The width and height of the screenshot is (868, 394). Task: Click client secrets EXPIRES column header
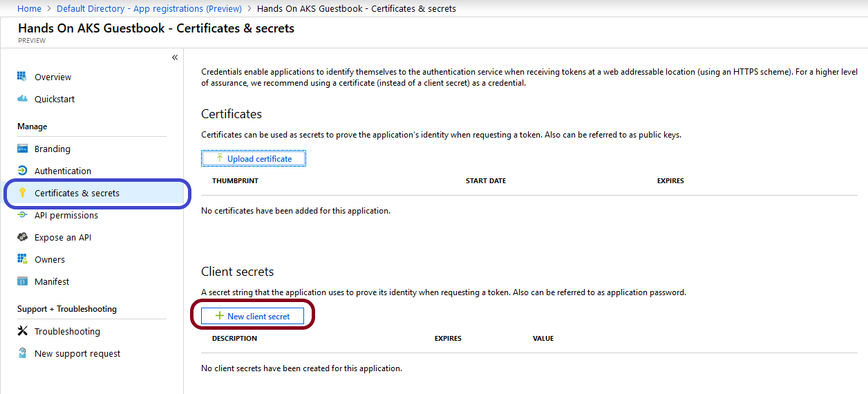[x=448, y=338]
